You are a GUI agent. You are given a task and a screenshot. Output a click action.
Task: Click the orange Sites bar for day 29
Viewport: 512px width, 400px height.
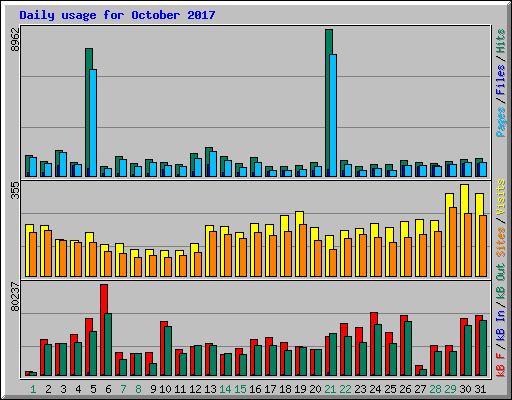click(x=453, y=242)
